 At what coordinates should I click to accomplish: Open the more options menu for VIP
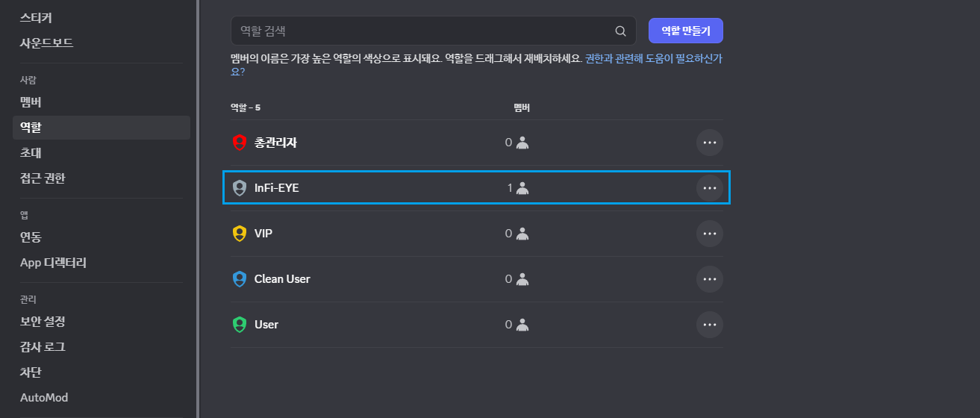tap(710, 234)
